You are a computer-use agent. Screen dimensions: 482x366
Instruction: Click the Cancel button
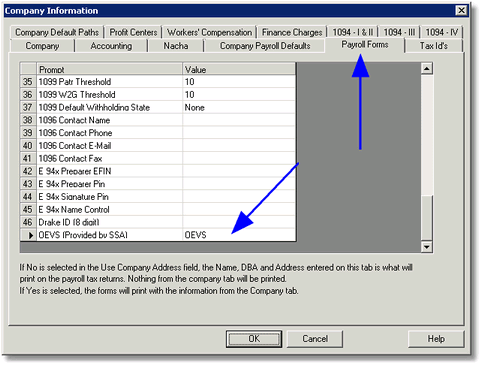point(315,339)
